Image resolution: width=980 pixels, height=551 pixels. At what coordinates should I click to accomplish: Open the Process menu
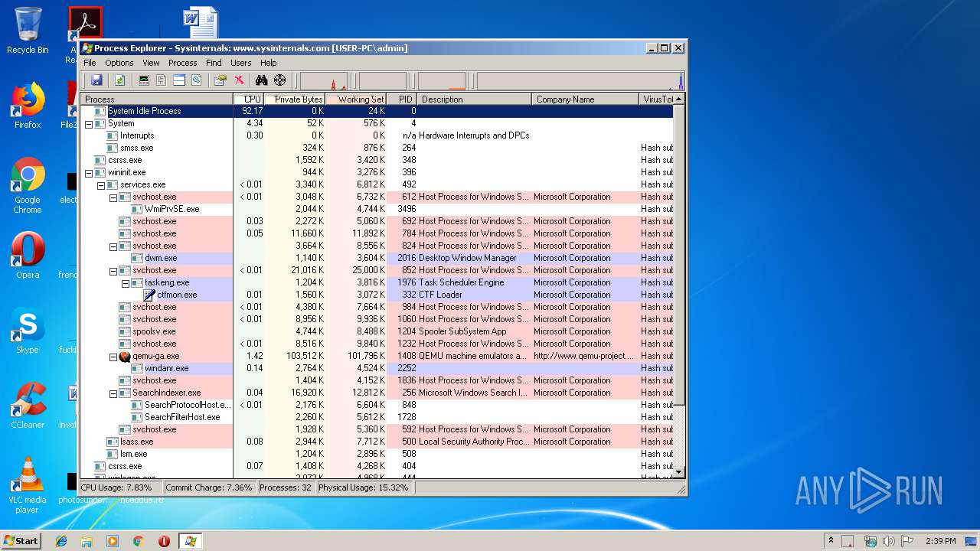click(x=182, y=63)
